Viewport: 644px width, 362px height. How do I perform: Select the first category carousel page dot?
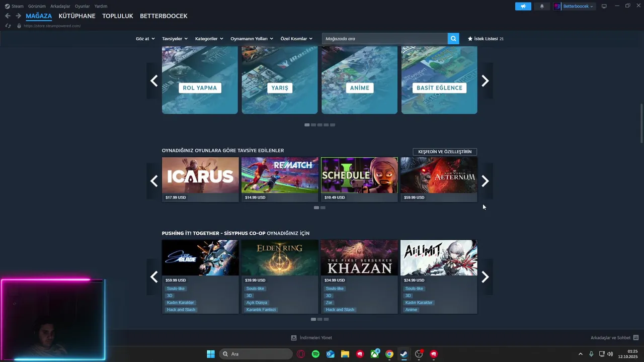307,125
